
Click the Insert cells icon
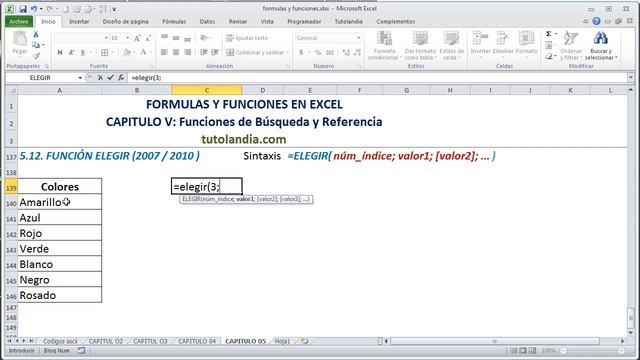480,38
